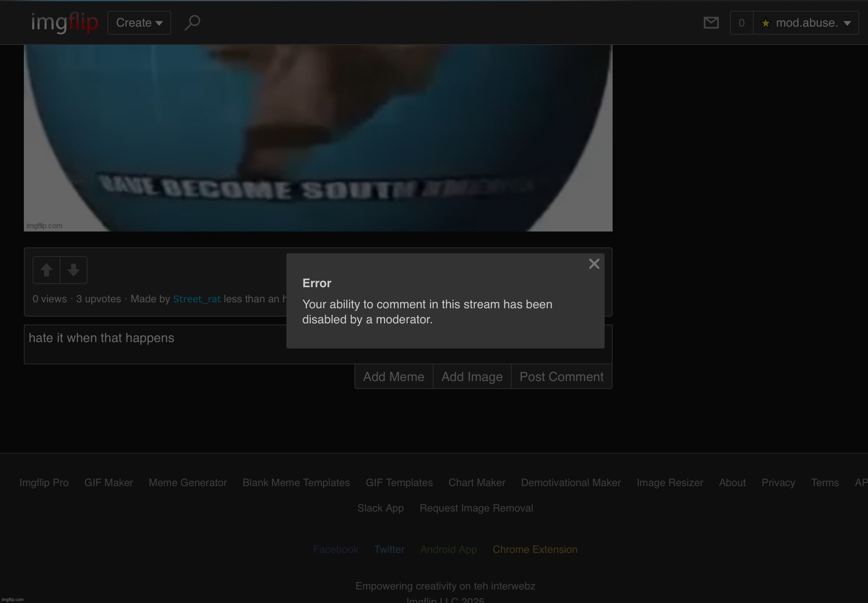Check messages via the envelope icon

tap(712, 23)
